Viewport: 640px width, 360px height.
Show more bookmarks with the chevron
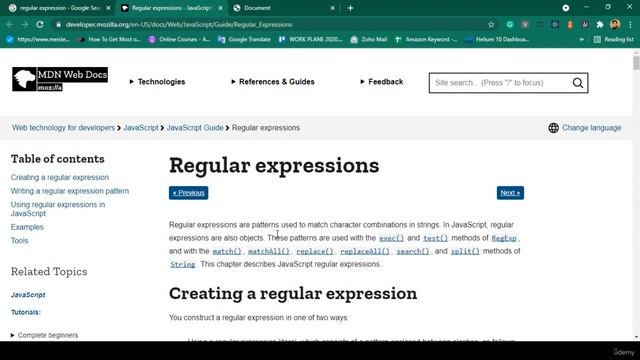pos(582,39)
